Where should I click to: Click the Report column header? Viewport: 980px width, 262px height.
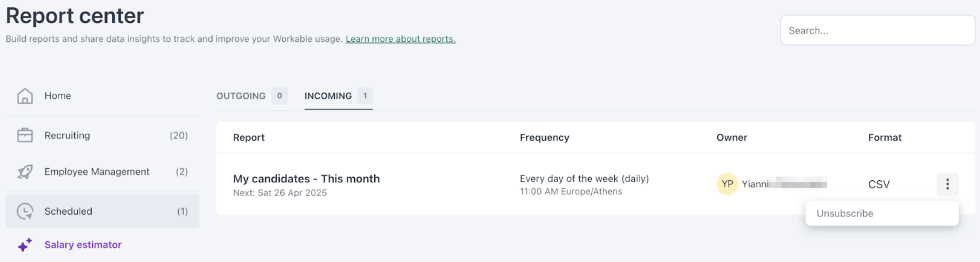tap(249, 137)
